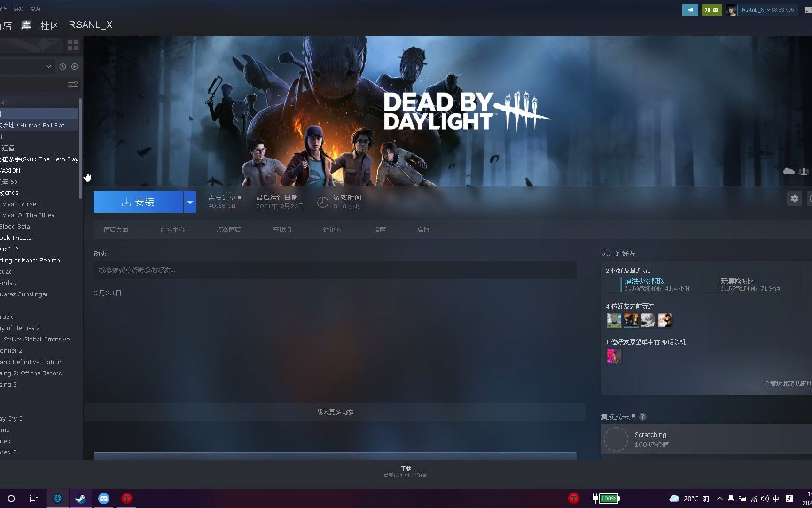The width and height of the screenshot is (812, 508).
Task: Open 指南 guides link
Action: (379, 230)
